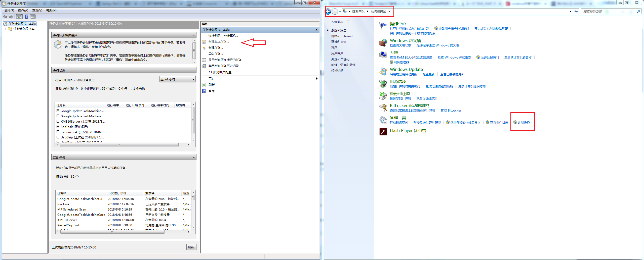Click the 更改用户帐户控制设置 link
This screenshot has height=260, width=644.
[454, 29]
